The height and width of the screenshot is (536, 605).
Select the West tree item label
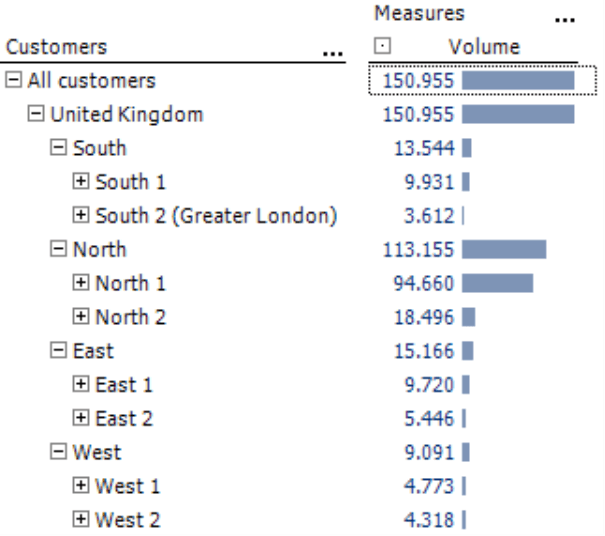[x=97, y=452]
